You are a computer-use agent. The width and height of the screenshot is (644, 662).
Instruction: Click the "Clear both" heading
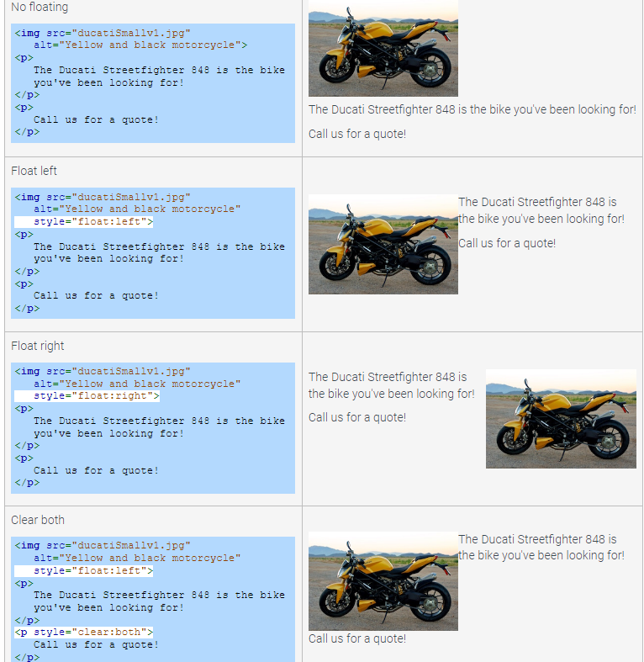tap(38, 520)
